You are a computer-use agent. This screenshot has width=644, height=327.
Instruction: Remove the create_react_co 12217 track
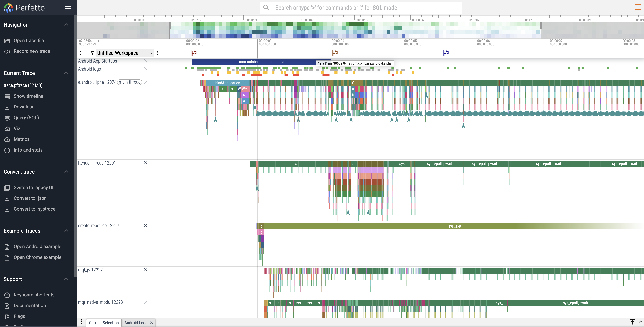click(x=145, y=226)
